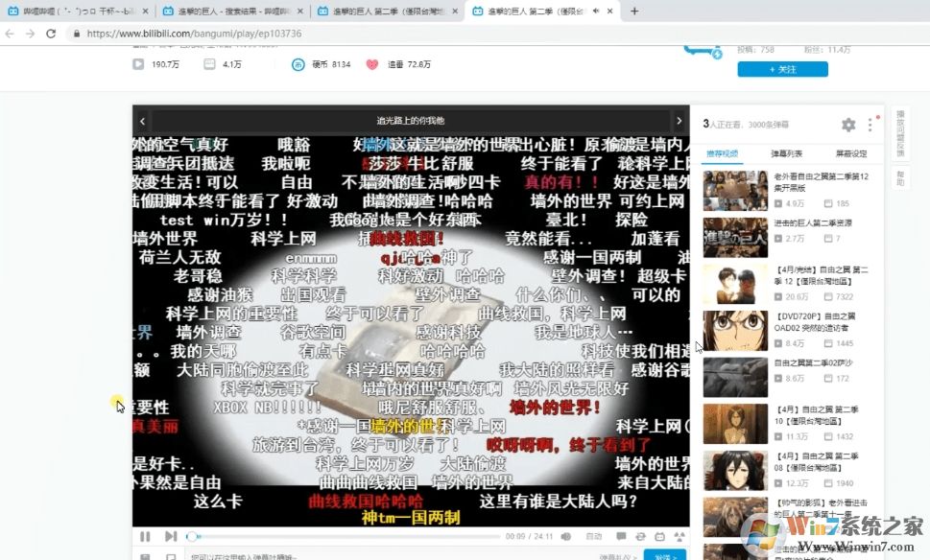Image resolution: width=930 pixels, height=560 pixels.
Task: Open a new browser tab plus button
Action: point(634,11)
